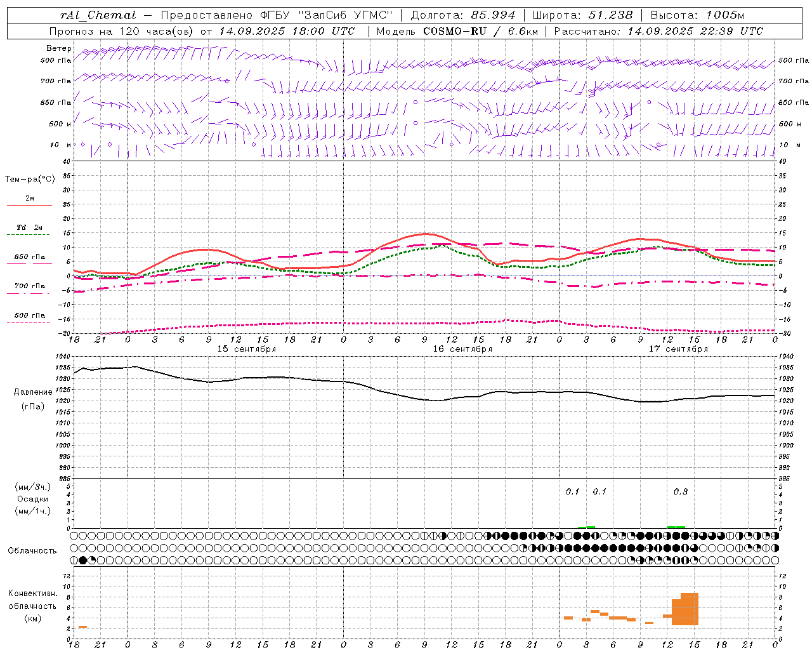
Task: Click the green precipitation bar under 0.3
Action: tap(676, 527)
